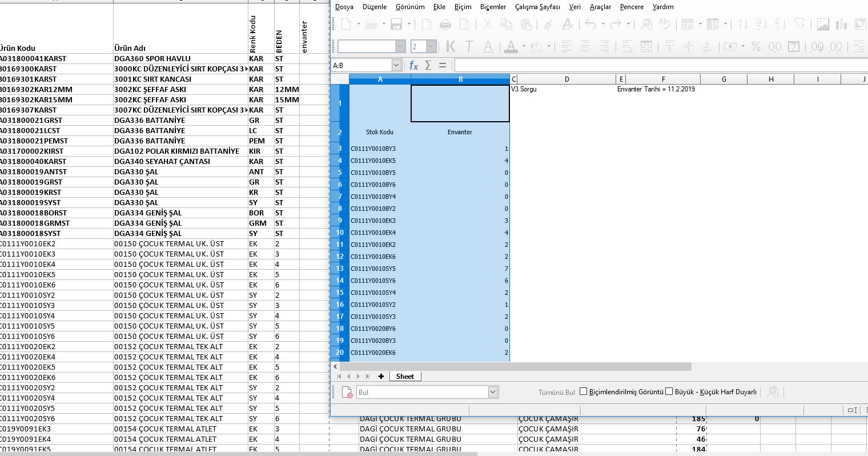
Task: Click the Sort descending icon
Action: click(x=781, y=24)
